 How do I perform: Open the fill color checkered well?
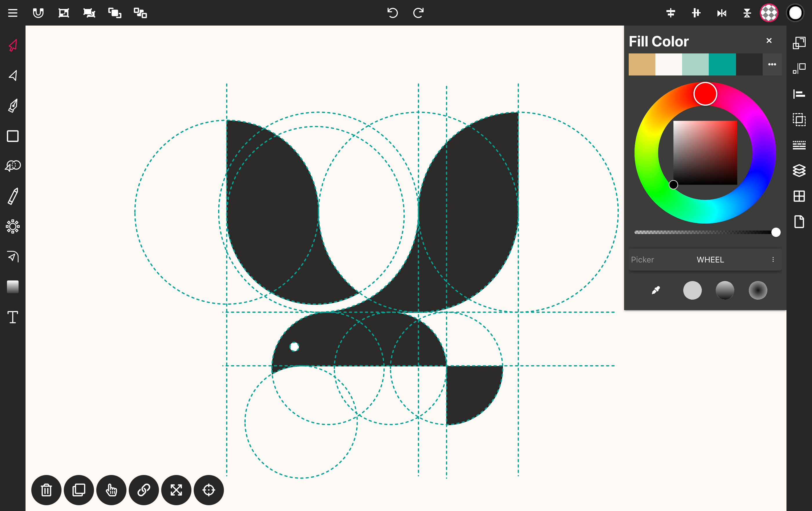(x=769, y=13)
